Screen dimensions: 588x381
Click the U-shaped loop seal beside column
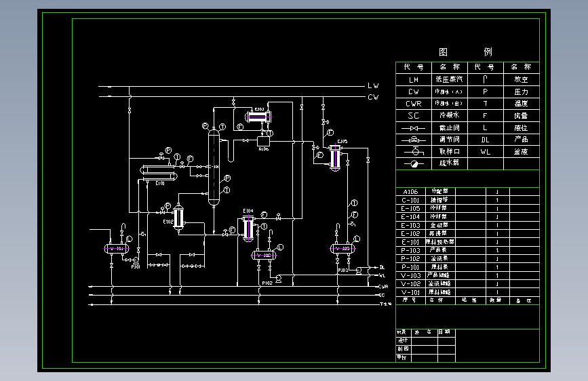pos(231,151)
